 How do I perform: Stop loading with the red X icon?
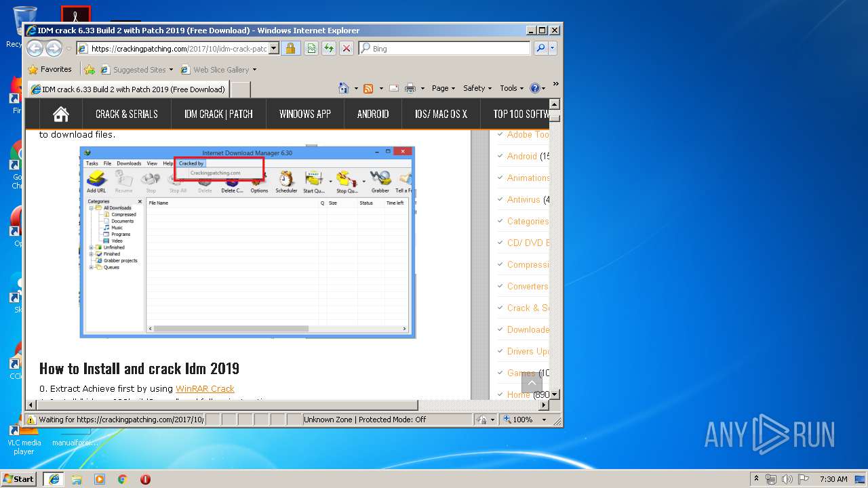click(347, 48)
